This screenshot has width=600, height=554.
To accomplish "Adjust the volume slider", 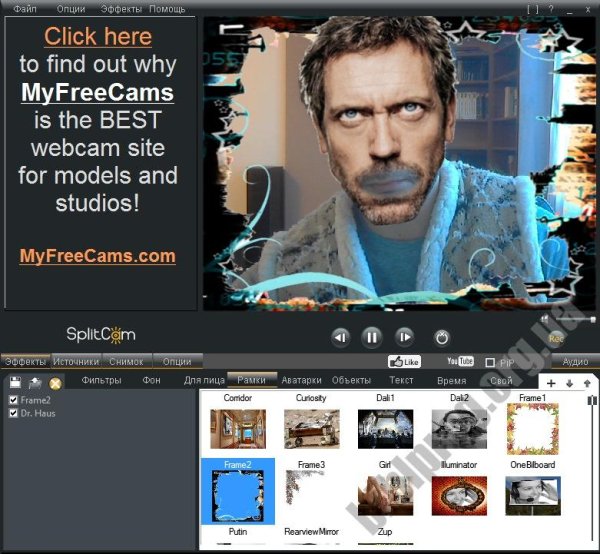I will (x=576, y=319).
